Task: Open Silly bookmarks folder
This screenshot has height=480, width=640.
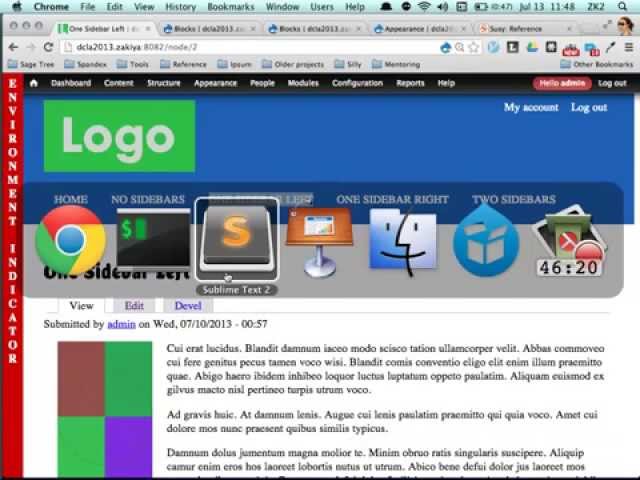Action: click(348, 64)
